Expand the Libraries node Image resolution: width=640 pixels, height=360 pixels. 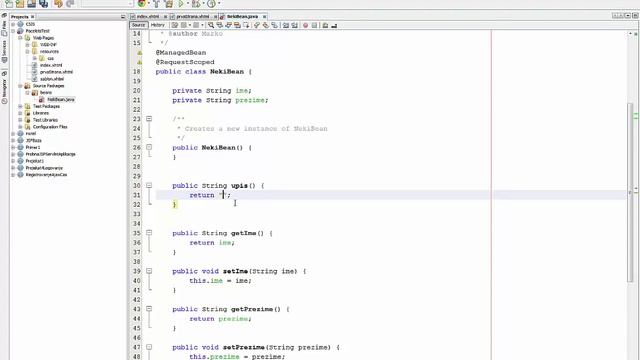(x=20, y=113)
